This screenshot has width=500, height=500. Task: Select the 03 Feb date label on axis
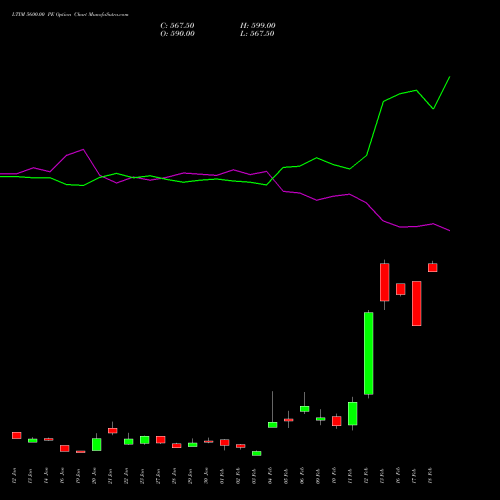pyautogui.click(x=255, y=476)
